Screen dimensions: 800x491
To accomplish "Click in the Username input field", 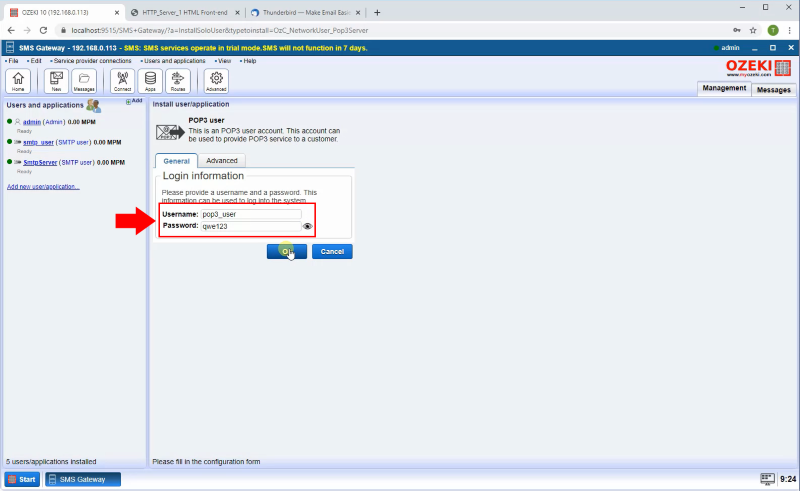I will 251,214.
